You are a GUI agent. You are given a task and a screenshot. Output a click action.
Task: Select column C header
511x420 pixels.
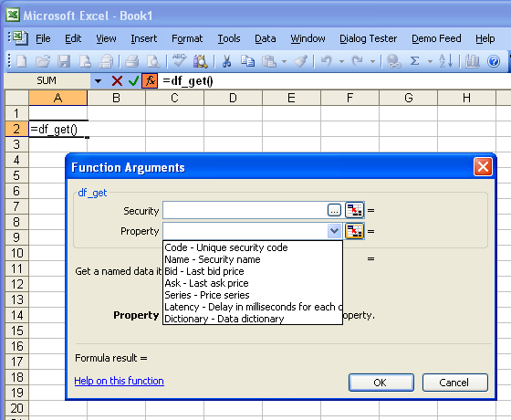pyautogui.click(x=174, y=98)
